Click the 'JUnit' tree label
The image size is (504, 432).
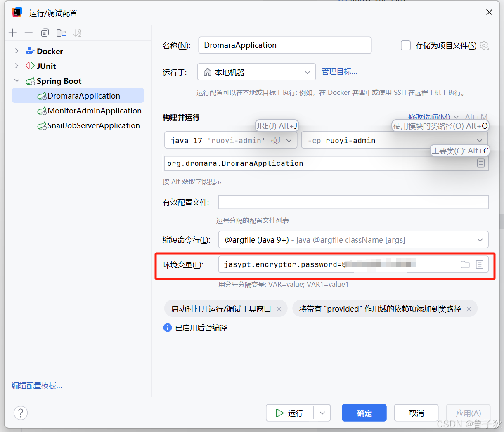46,66
